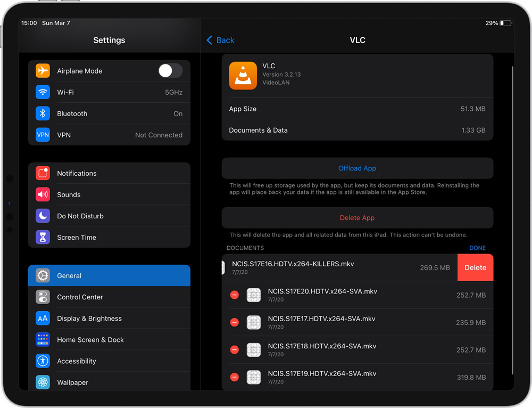The height and width of the screenshot is (408, 532).
Task: Tap the App Size 51.3 MB row
Action: [x=358, y=109]
